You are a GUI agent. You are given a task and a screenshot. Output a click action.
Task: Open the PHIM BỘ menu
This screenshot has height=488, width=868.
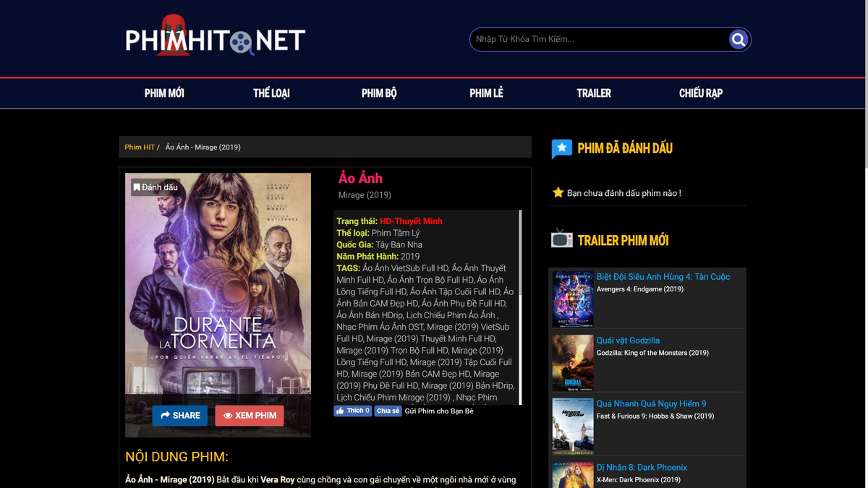click(379, 93)
